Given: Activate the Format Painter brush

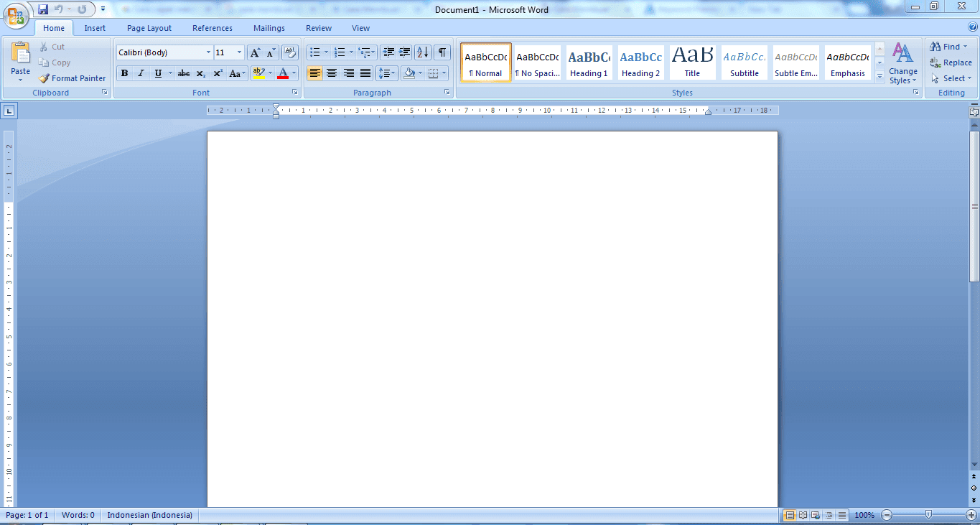Looking at the screenshot, I should [x=73, y=78].
